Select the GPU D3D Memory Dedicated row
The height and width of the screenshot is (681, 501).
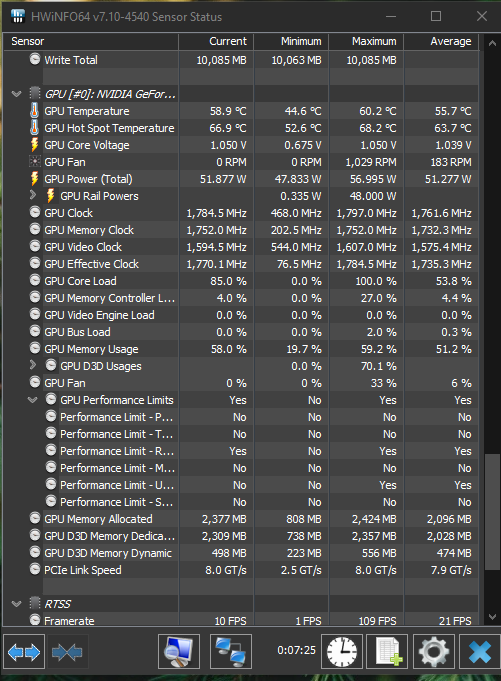(241, 536)
